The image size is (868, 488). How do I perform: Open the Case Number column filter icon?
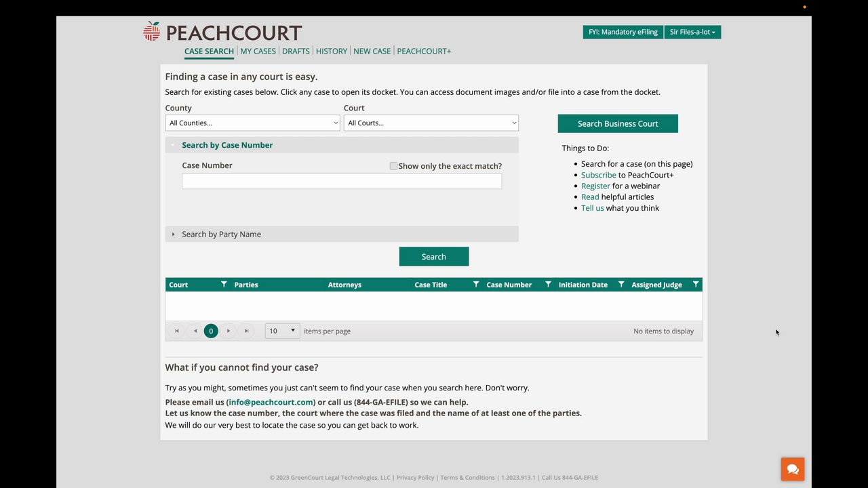[x=548, y=285]
